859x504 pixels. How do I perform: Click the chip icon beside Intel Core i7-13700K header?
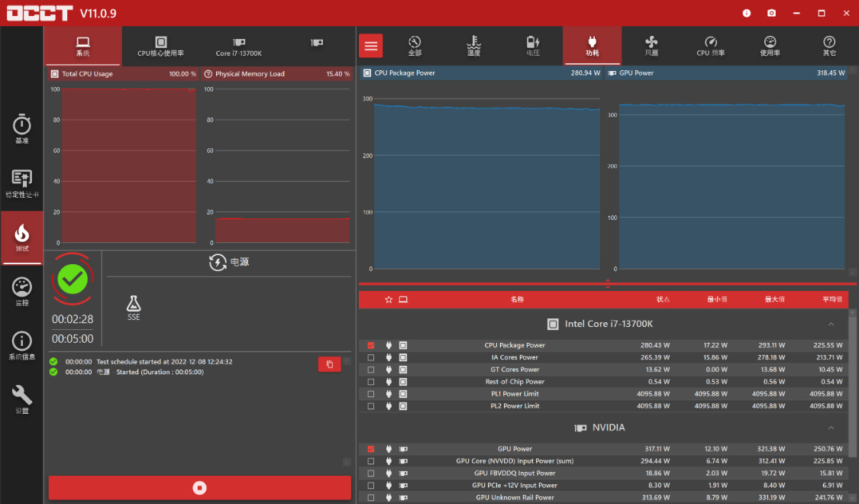tap(553, 325)
